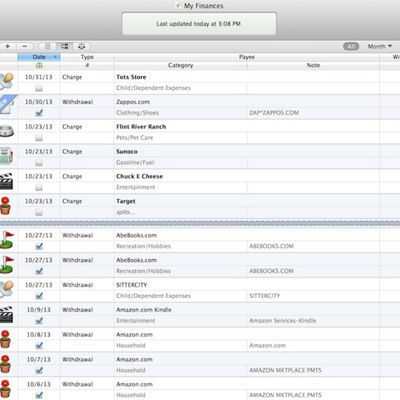
Task: Toggle cleared checkbox on 10/8/13 Amazon.com row
Action: click(x=39, y=346)
